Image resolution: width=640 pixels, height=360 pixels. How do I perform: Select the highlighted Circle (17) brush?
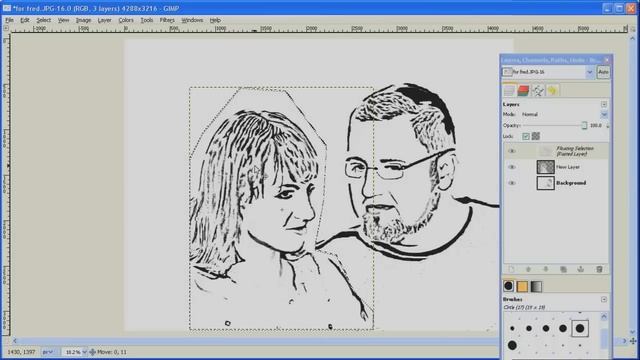point(580,329)
